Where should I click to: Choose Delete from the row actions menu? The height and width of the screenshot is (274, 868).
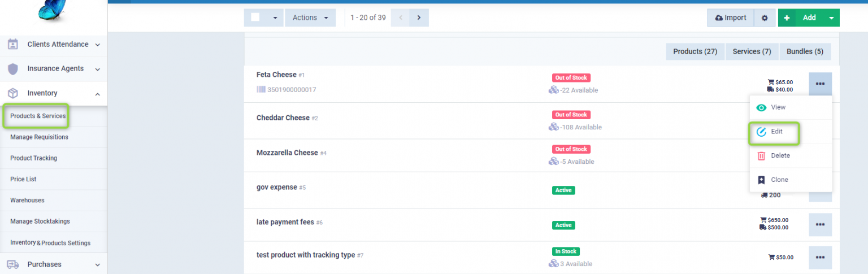pos(780,156)
